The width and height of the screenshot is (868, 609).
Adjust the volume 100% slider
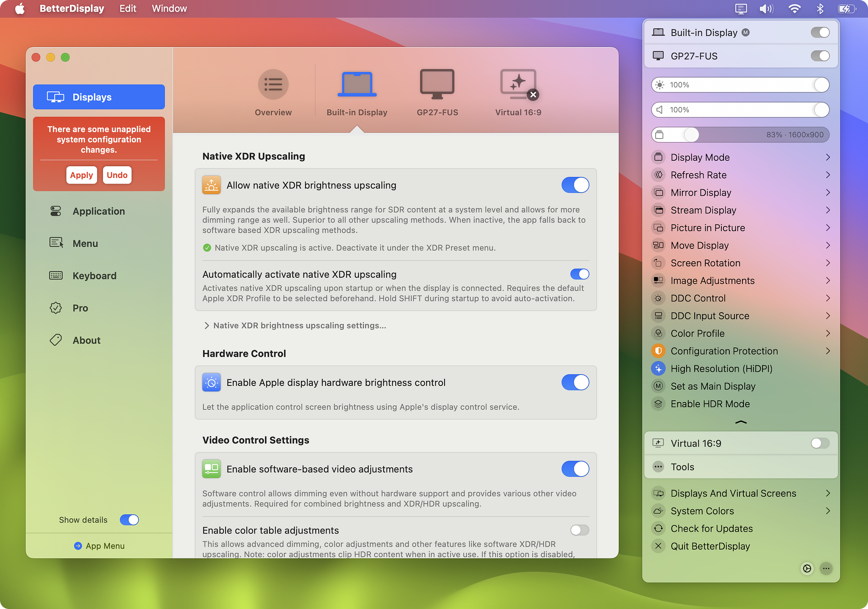point(740,110)
